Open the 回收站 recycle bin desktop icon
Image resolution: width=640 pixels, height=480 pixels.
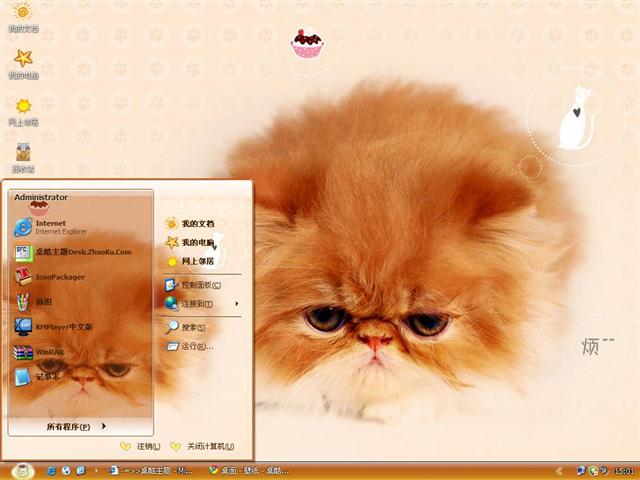coord(23,158)
